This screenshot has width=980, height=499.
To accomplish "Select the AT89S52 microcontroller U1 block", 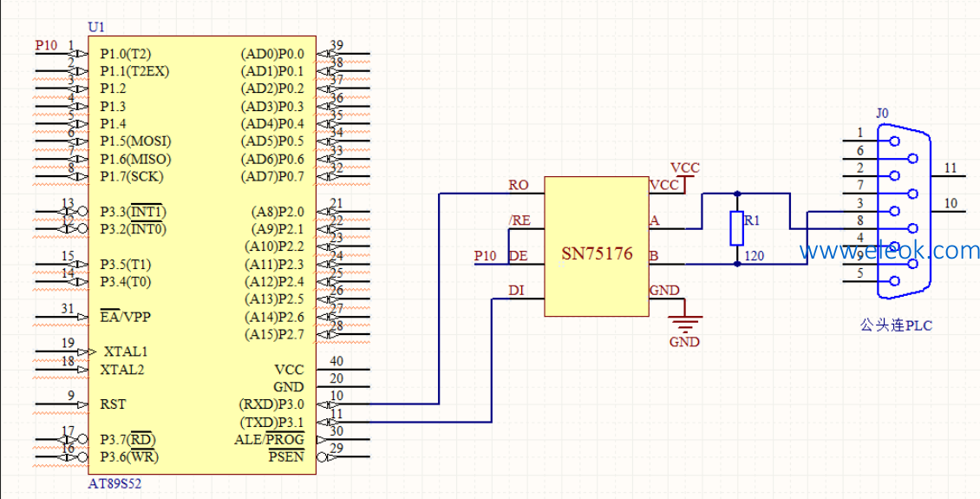I will (x=202, y=255).
